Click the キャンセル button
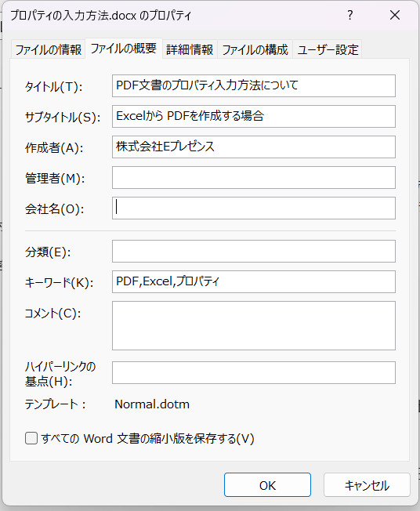Screen dimensions: 420x511 367,485
